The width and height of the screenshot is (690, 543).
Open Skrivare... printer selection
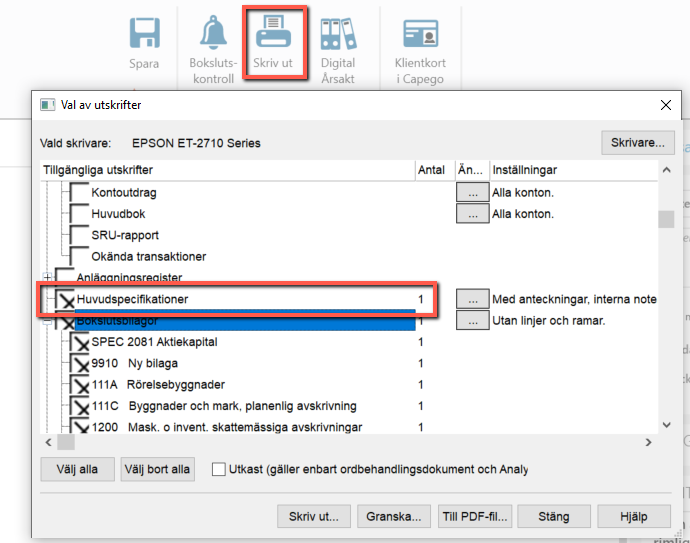638,143
